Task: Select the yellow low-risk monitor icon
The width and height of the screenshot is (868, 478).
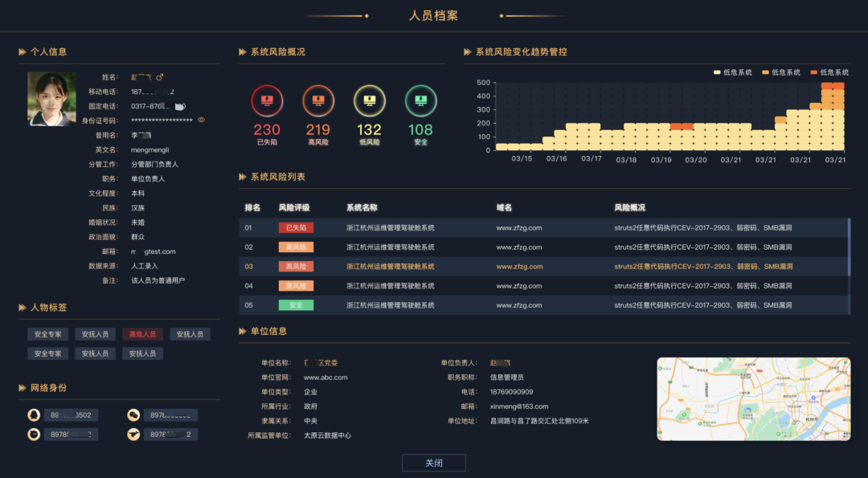Action: point(370,101)
